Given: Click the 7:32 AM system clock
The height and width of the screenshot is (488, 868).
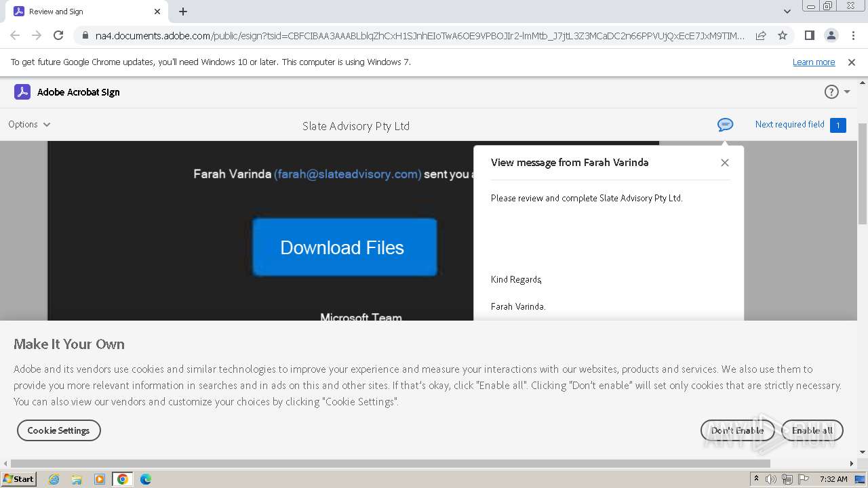Looking at the screenshot, I should coord(833,479).
